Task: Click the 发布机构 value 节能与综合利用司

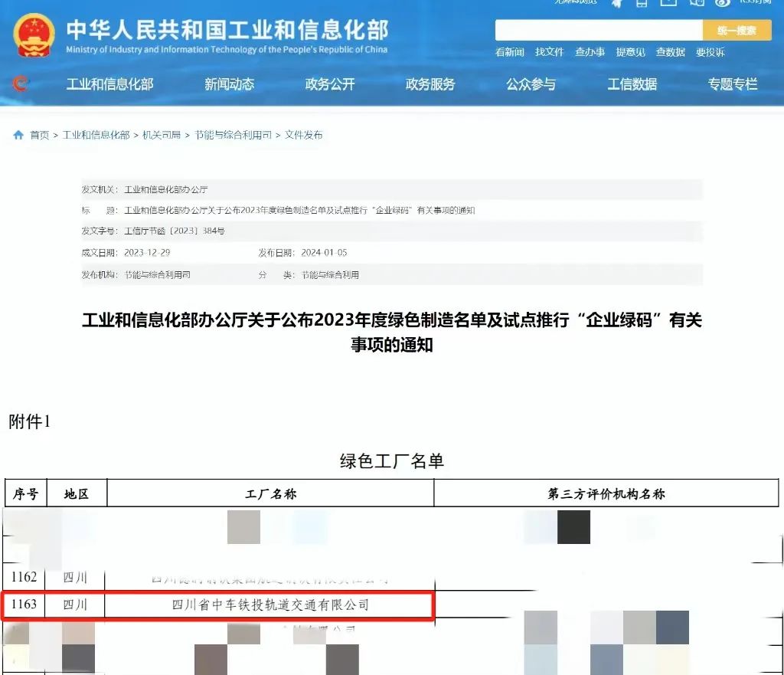Action: [157, 275]
